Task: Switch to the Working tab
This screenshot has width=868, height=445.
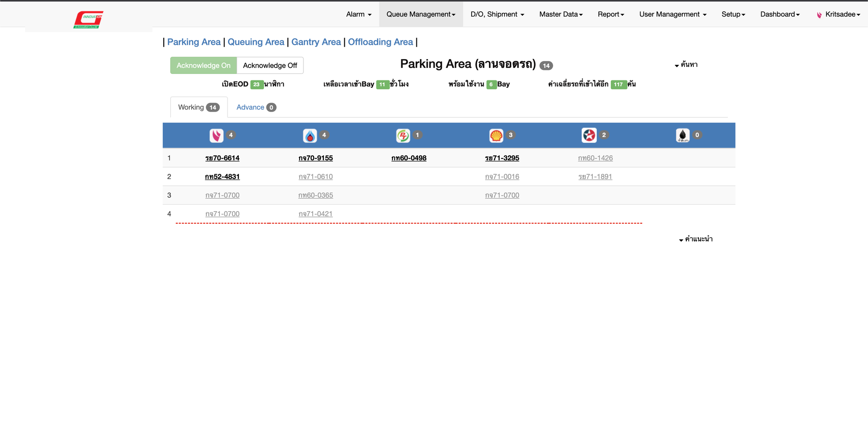Action: point(199,107)
